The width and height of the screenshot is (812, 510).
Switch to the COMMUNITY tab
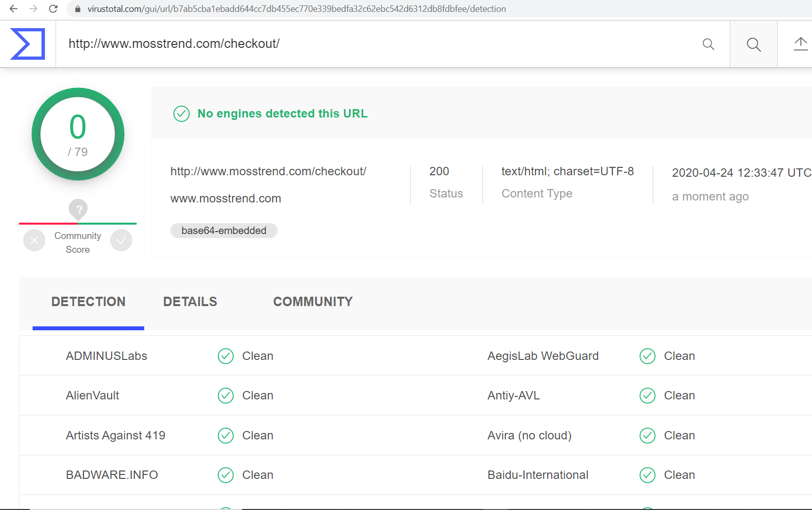pos(313,302)
